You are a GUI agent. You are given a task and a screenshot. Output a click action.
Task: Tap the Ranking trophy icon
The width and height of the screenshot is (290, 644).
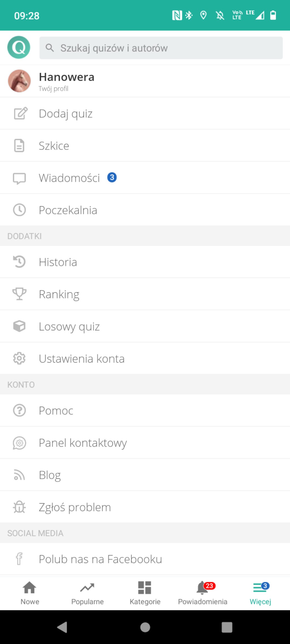(x=19, y=294)
